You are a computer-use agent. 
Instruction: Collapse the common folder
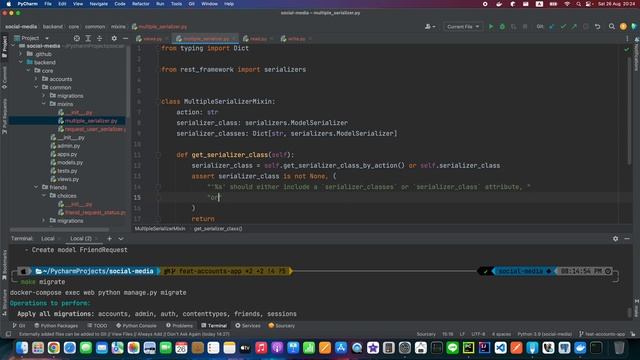[36, 87]
